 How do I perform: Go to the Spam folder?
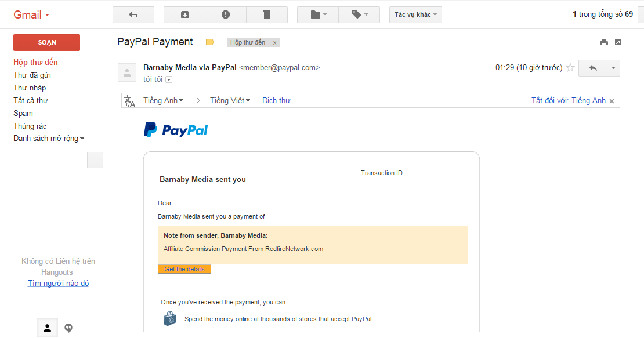23,113
